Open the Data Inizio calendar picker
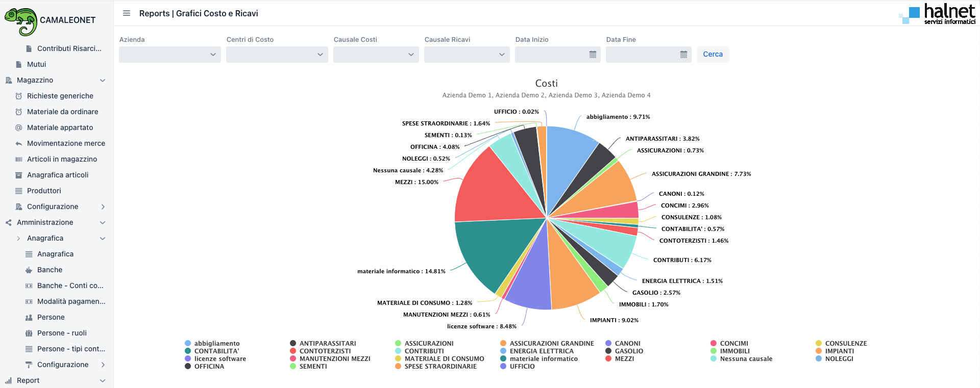980x388 pixels. coord(593,55)
